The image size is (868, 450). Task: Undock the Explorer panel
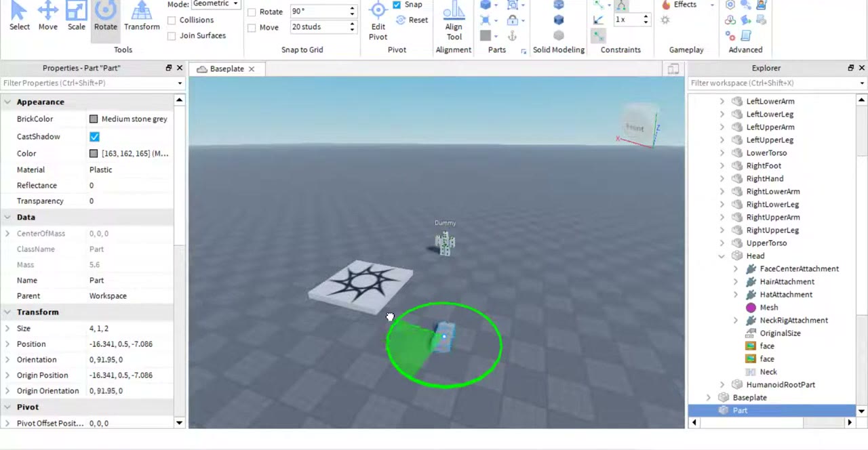click(851, 68)
